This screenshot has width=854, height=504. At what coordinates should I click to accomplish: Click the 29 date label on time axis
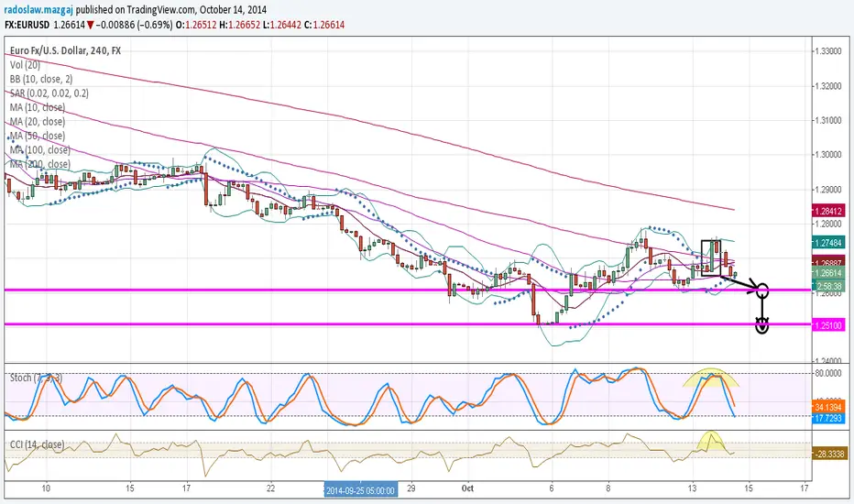[x=411, y=488]
